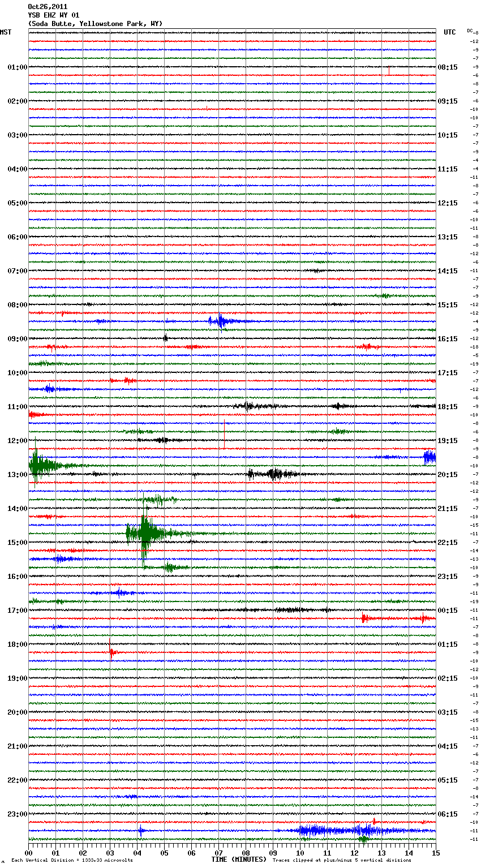Click the 00:15 UTC row label
Screen dimensions: 481x868
tap(447, 611)
